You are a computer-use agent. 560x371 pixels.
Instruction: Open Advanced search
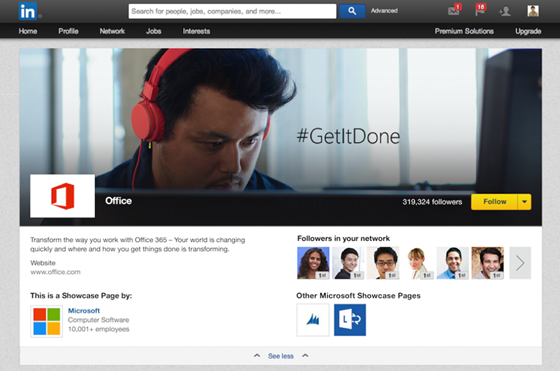click(x=384, y=11)
